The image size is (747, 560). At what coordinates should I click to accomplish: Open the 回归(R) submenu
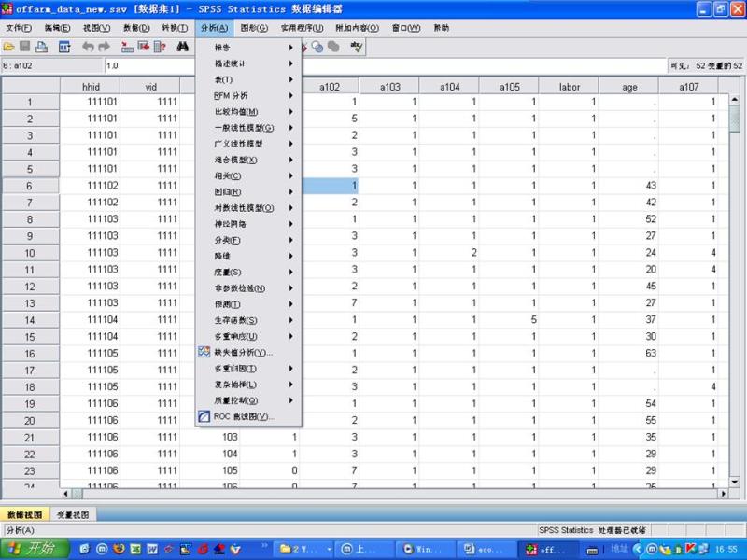coord(248,192)
